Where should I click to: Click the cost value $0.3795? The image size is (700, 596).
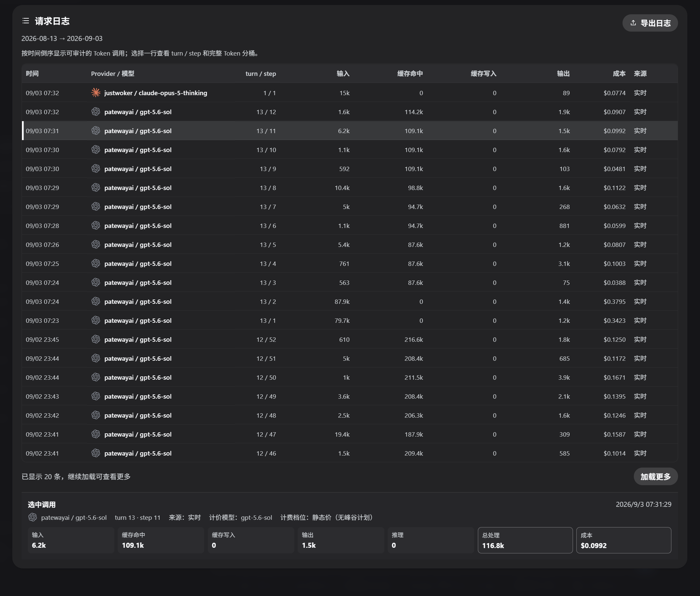(x=614, y=301)
